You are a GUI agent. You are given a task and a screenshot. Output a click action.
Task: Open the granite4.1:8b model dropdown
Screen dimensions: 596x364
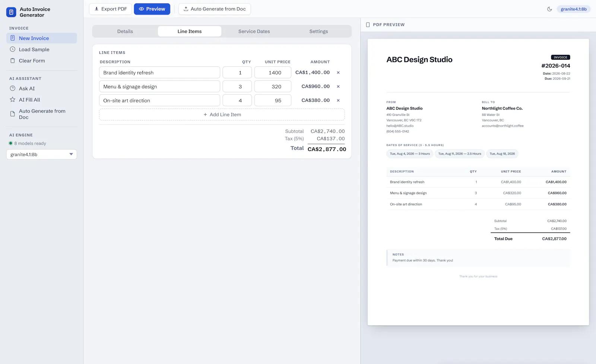42,154
